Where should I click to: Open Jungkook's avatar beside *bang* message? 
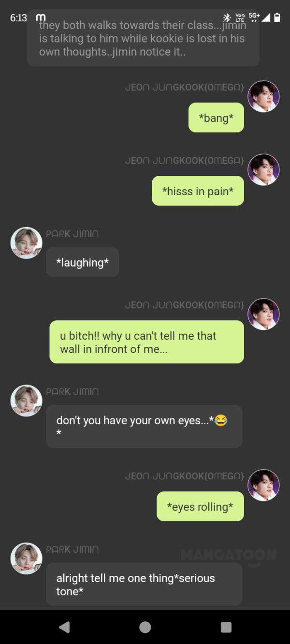[263, 96]
